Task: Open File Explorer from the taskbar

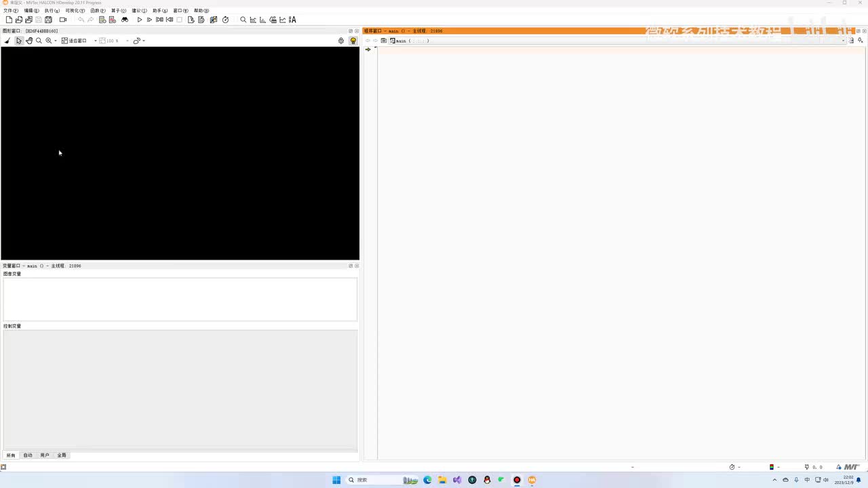Action: pyautogui.click(x=442, y=480)
